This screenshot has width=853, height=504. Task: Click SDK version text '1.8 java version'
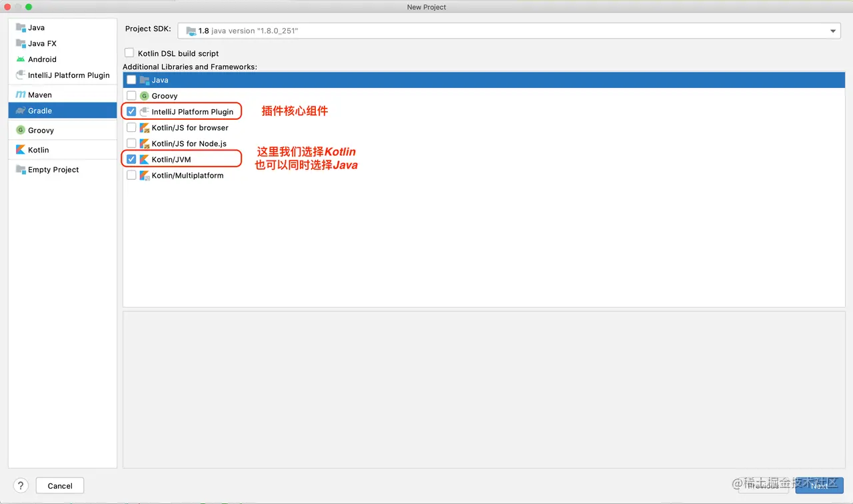click(248, 31)
